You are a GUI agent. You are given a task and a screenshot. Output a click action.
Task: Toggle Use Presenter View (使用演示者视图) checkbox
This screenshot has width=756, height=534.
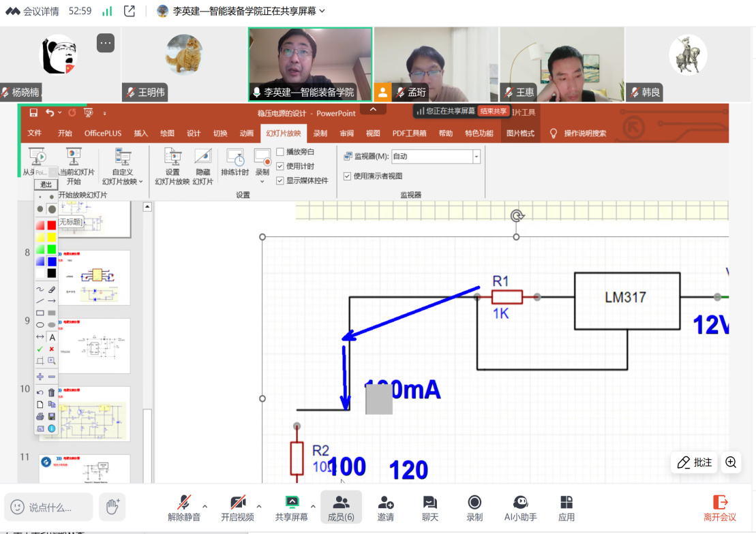coord(348,176)
